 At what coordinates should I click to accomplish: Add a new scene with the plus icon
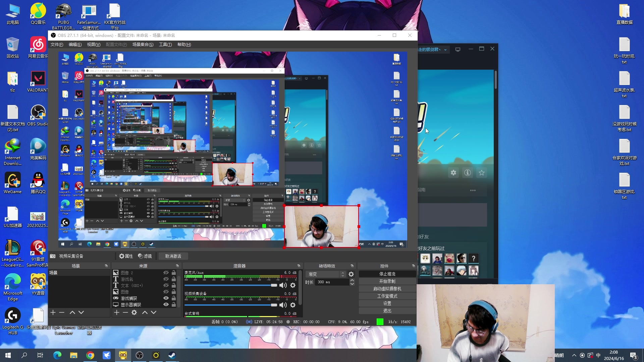pyautogui.click(x=53, y=312)
